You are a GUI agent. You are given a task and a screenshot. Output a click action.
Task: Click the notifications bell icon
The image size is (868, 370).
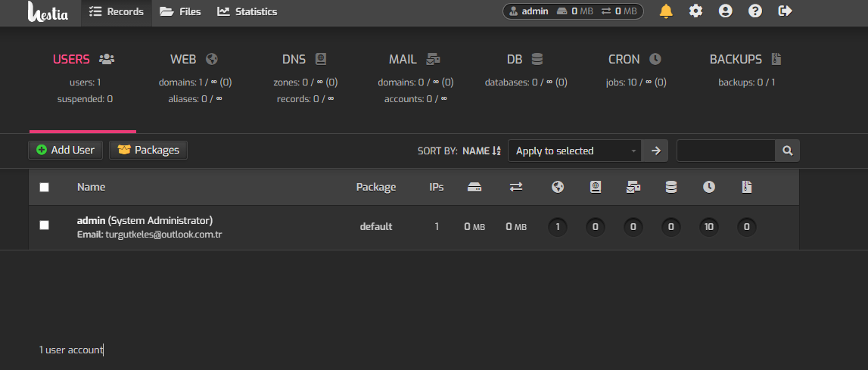coord(666,11)
